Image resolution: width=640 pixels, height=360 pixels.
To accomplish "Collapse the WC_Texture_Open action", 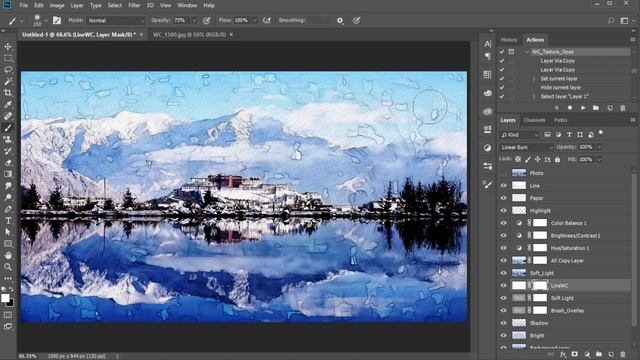I will [527, 52].
